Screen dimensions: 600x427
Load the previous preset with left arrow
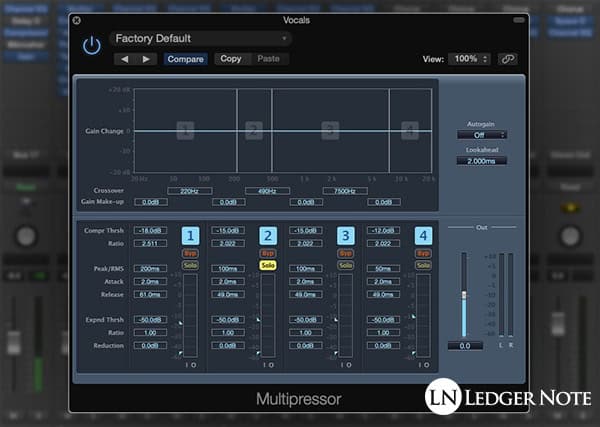125,59
